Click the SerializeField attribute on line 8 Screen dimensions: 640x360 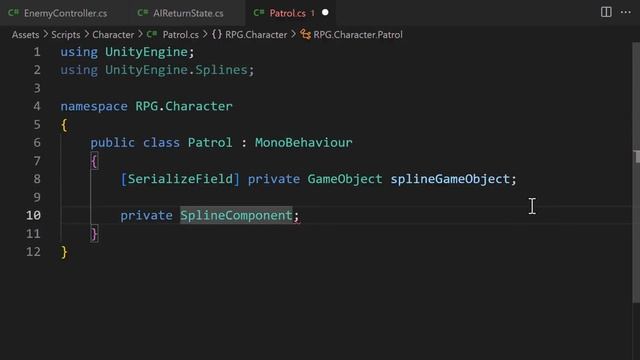pyautogui.click(x=180, y=179)
